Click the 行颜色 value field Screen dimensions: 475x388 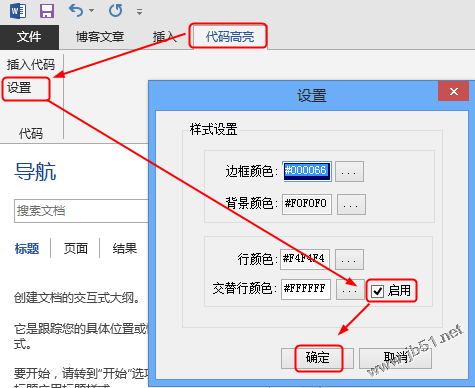click(305, 259)
